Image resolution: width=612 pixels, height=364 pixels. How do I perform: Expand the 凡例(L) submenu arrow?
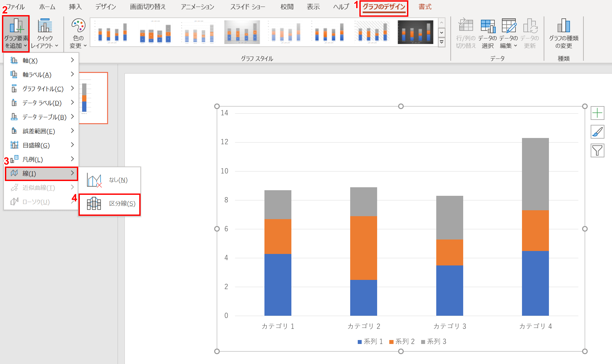click(72, 159)
